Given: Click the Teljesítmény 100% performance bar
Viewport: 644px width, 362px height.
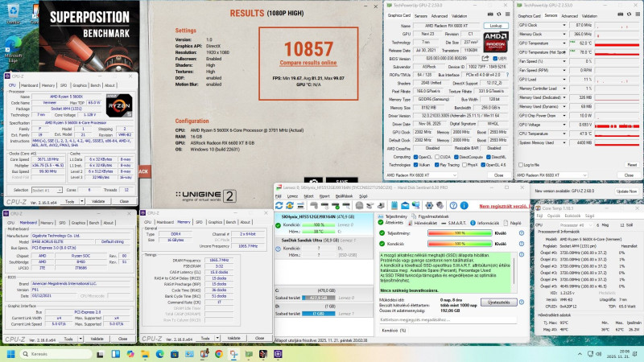Looking at the screenshot, I should pos(460,233).
